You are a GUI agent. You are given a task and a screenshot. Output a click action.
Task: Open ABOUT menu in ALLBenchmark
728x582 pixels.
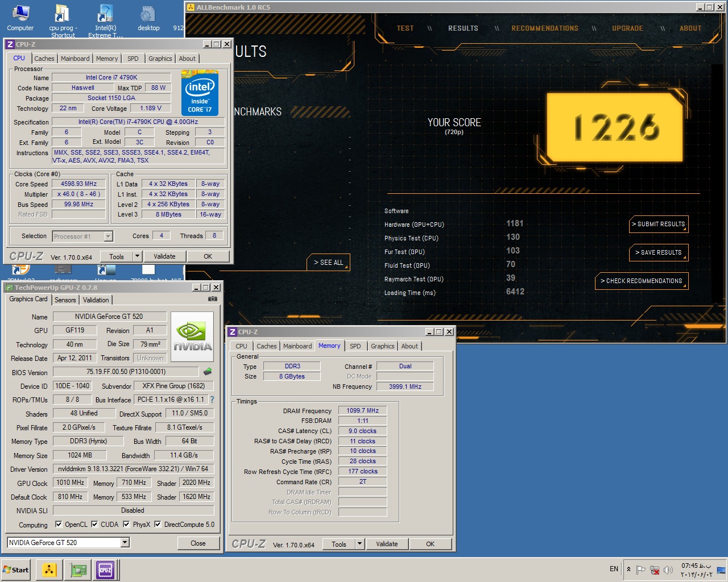690,28
